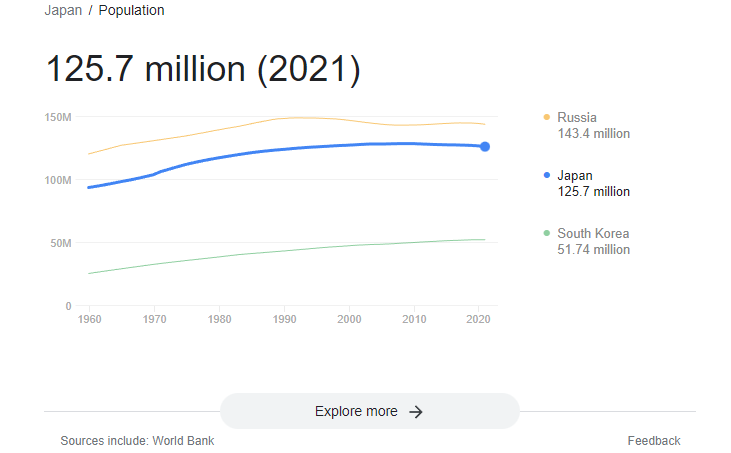Viewport: 731px width, 453px height.
Task: Click the green South Korea legend dot
Action: (547, 233)
